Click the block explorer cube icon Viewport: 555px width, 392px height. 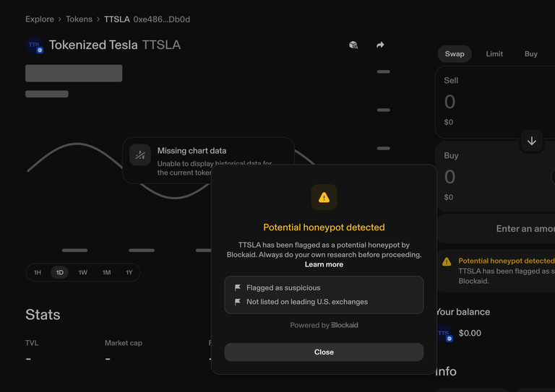(x=353, y=45)
